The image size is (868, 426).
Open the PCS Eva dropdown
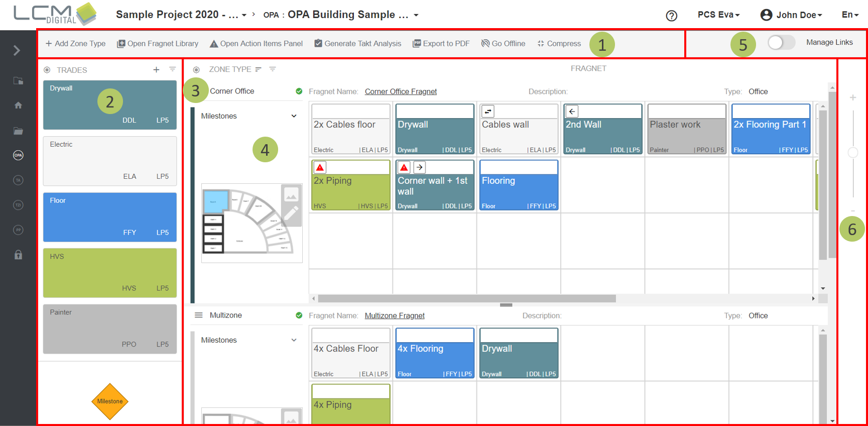coord(718,15)
